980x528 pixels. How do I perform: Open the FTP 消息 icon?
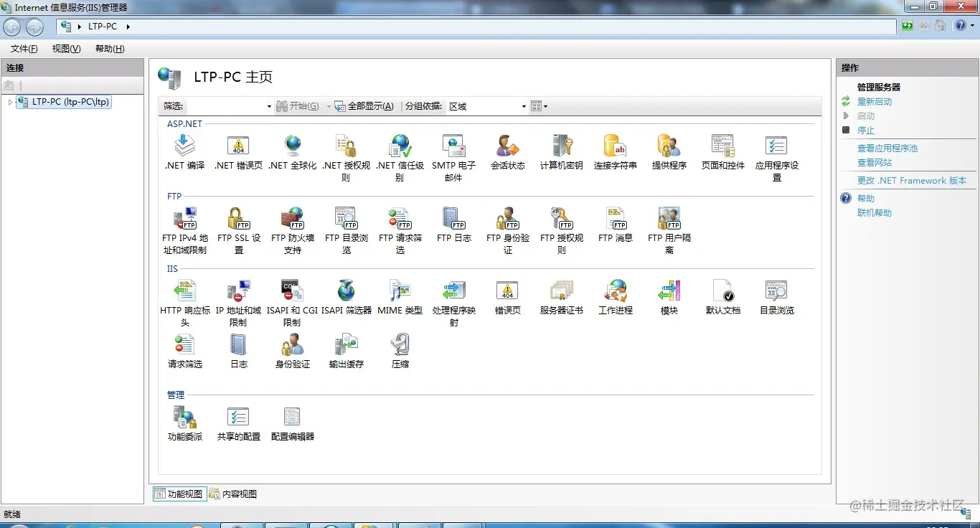click(616, 218)
